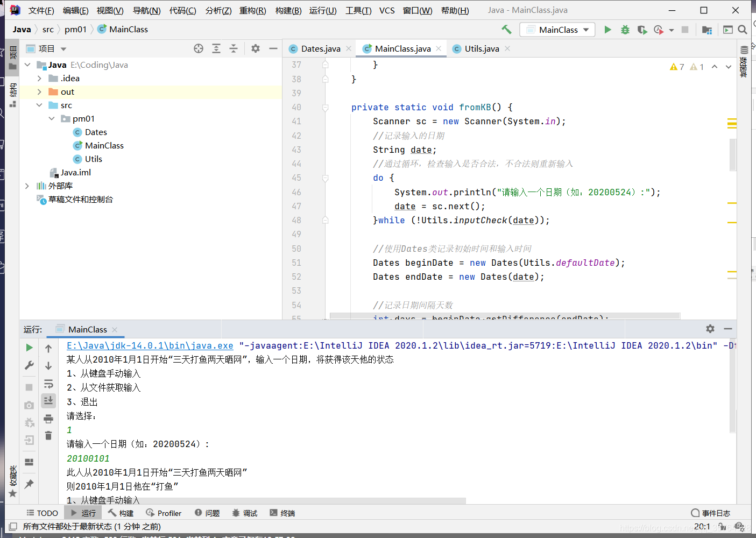Run MainClass with the green play button
Screen dimensions: 756x538
click(x=607, y=30)
